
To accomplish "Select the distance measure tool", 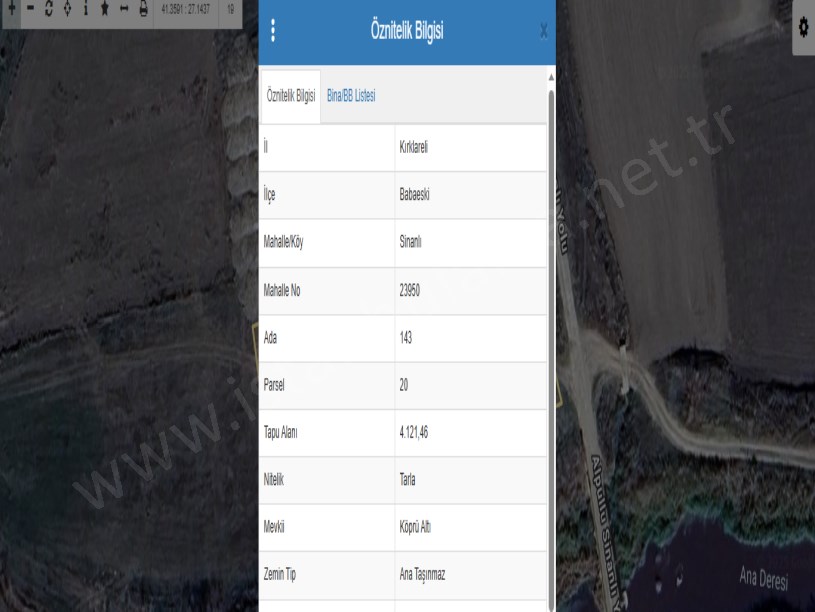I will [x=124, y=9].
